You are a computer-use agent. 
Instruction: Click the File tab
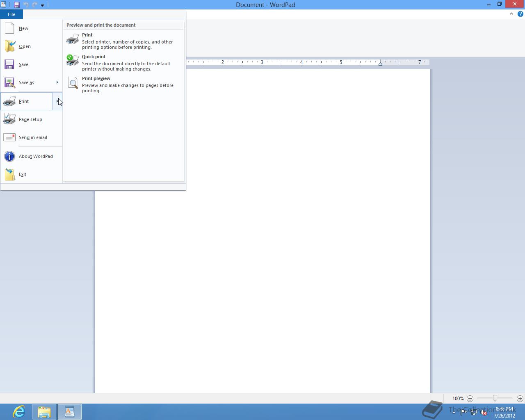11,14
